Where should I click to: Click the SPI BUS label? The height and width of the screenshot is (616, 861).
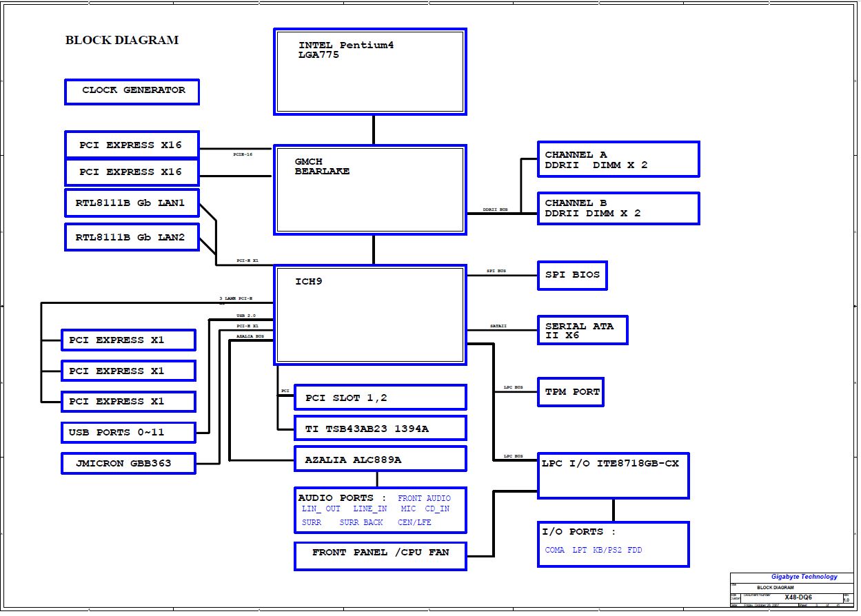[496, 271]
